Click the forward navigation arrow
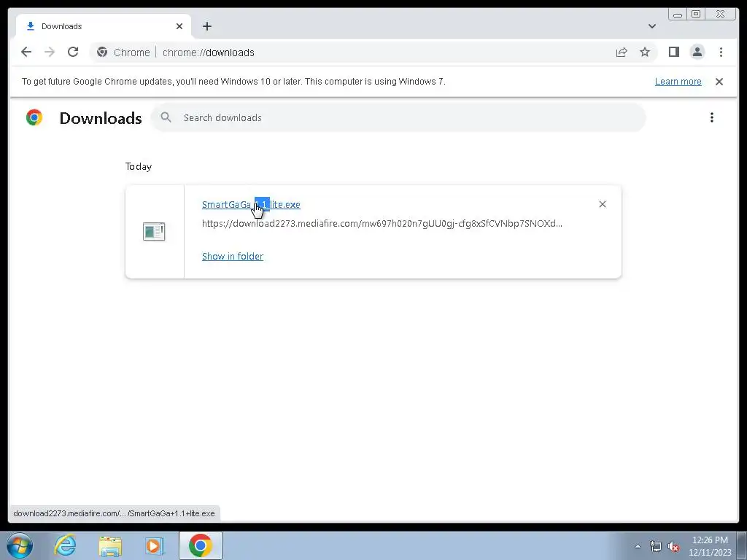Viewport: 747px width, 560px height. (50, 52)
